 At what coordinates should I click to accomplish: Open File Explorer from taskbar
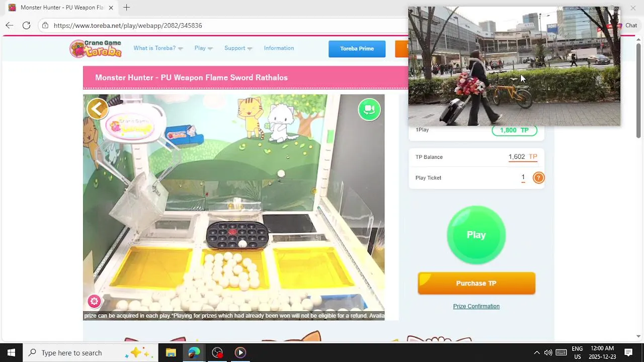(x=171, y=352)
